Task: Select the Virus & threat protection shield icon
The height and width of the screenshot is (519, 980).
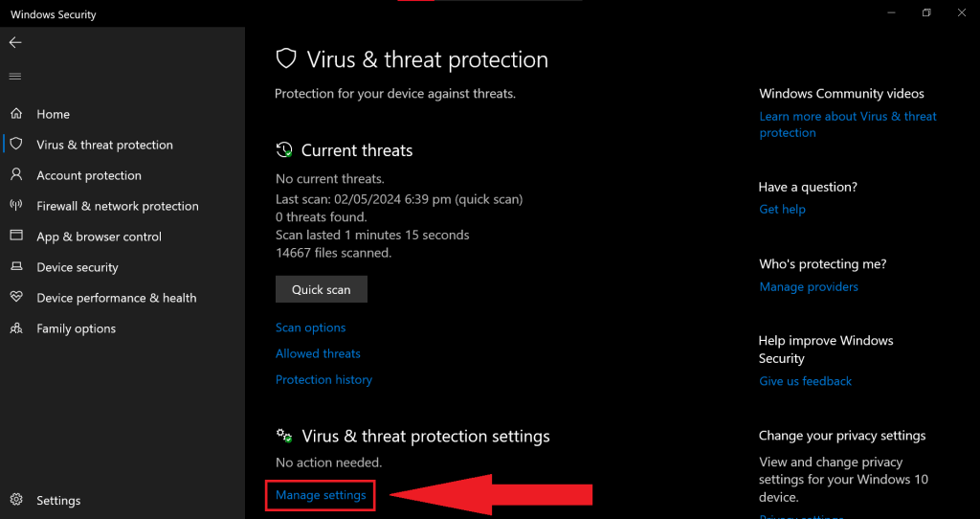Action: (16, 145)
